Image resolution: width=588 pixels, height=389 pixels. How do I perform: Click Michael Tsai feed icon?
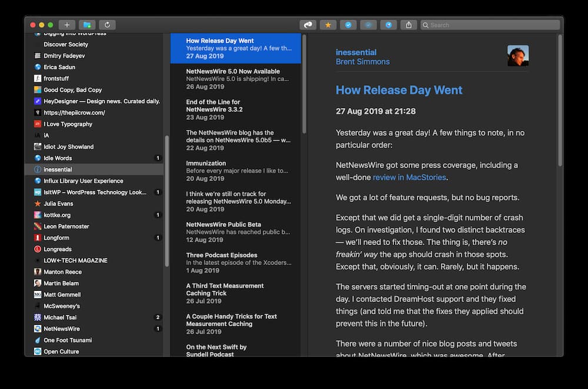[x=38, y=317]
